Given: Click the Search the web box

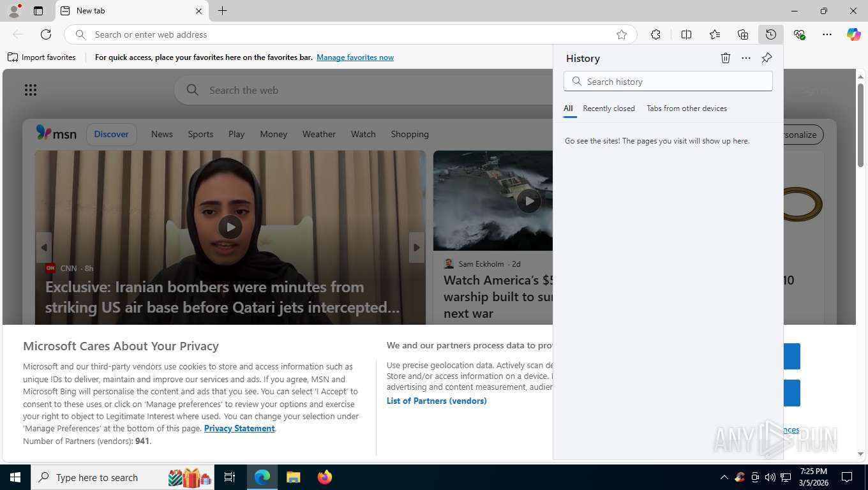Looking at the screenshot, I should coord(364,90).
